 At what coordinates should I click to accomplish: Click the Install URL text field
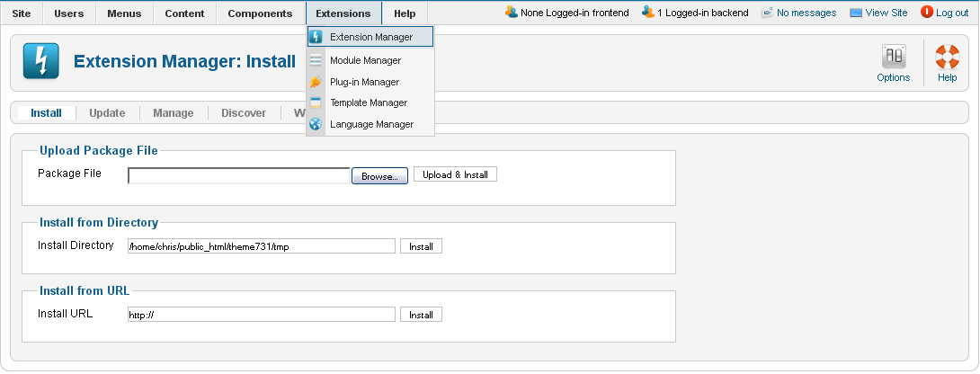pos(261,315)
